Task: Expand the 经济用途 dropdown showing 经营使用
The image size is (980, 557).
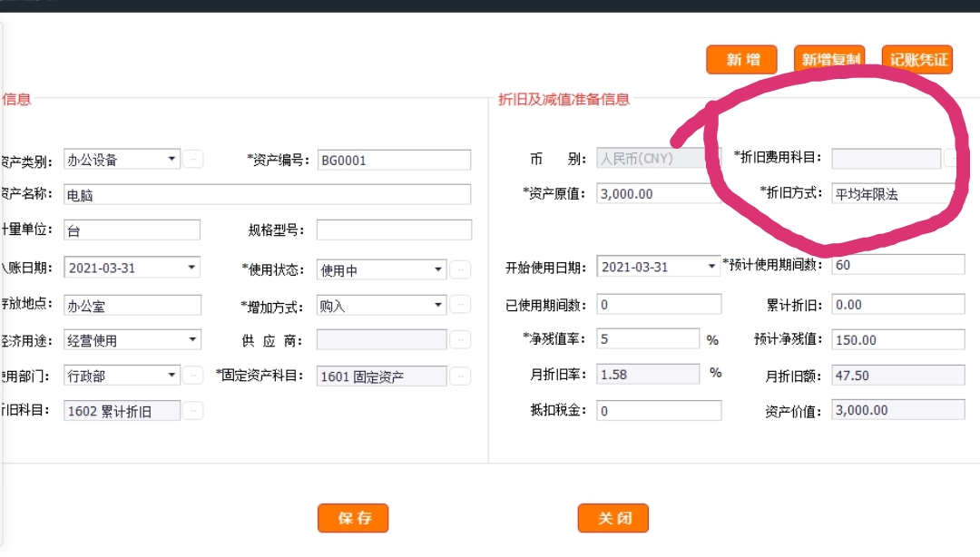Action: click(191, 340)
